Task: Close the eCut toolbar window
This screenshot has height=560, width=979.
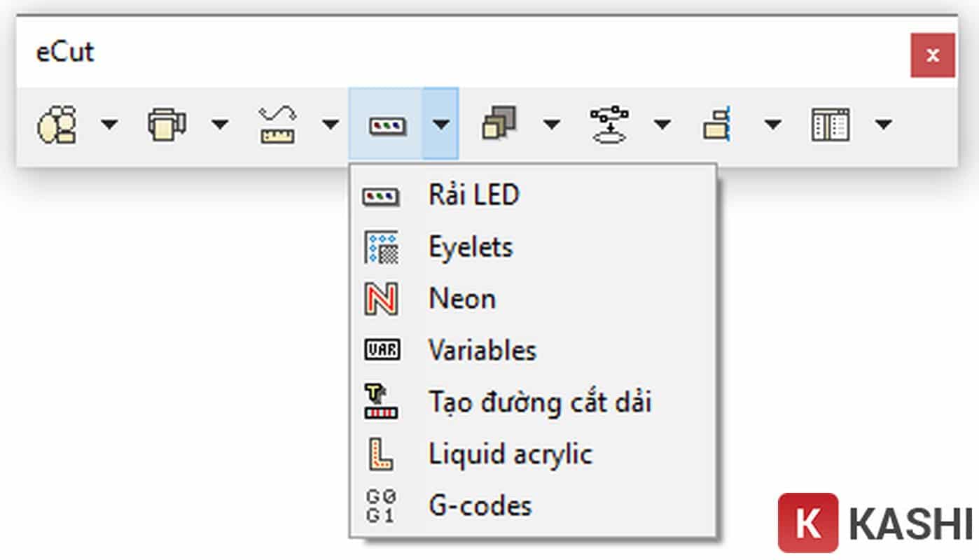Action: 932,55
